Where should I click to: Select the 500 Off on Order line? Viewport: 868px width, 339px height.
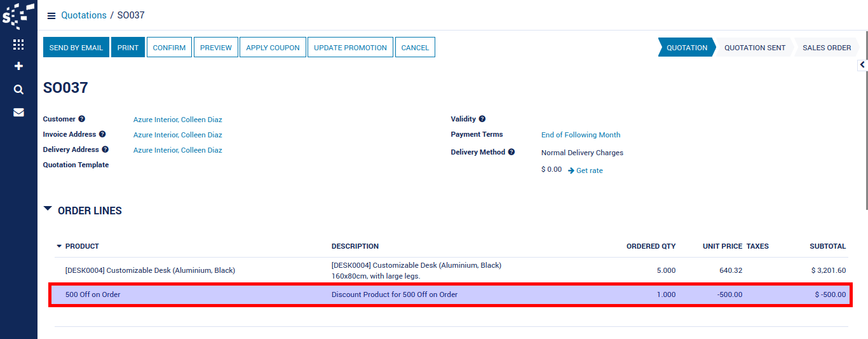pos(93,294)
